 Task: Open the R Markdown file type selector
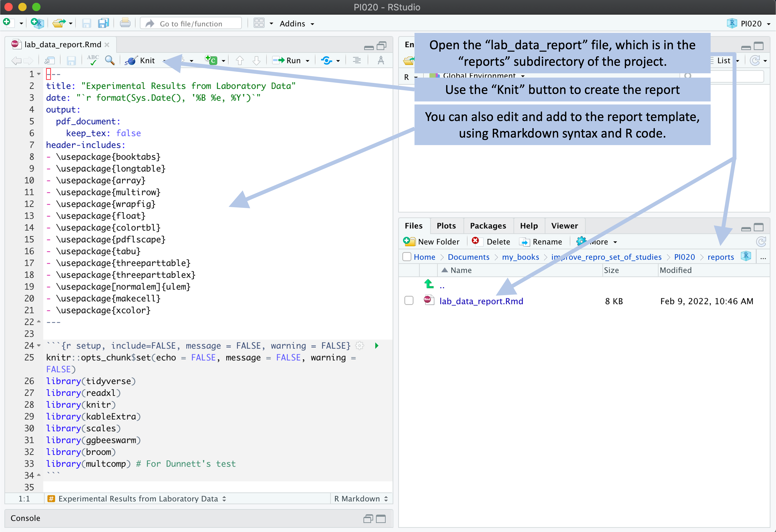click(361, 499)
